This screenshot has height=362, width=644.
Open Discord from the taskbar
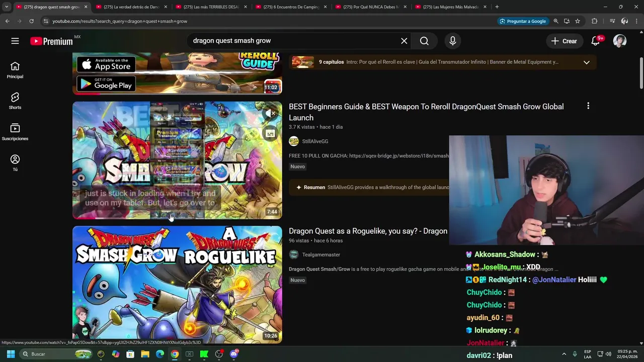[x=234, y=354]
